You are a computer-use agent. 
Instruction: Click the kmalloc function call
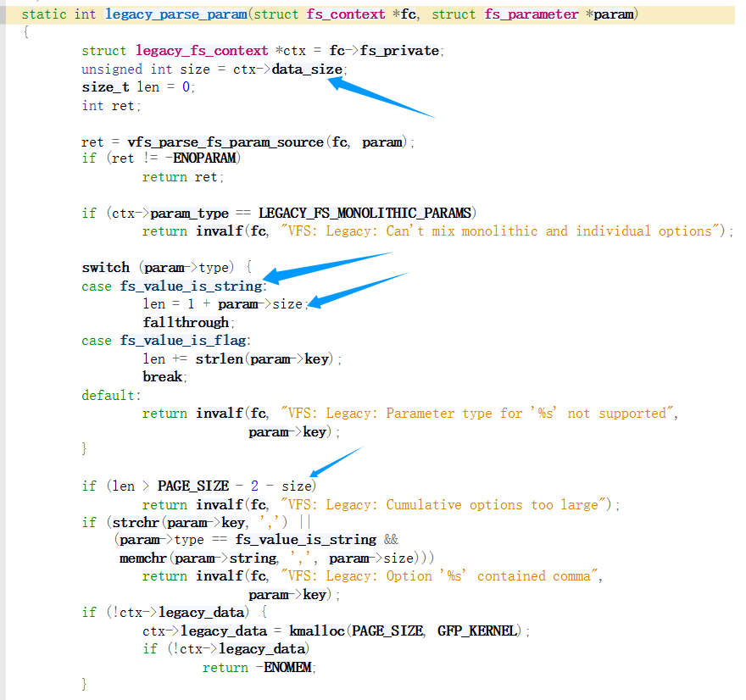tap(317, 631)
